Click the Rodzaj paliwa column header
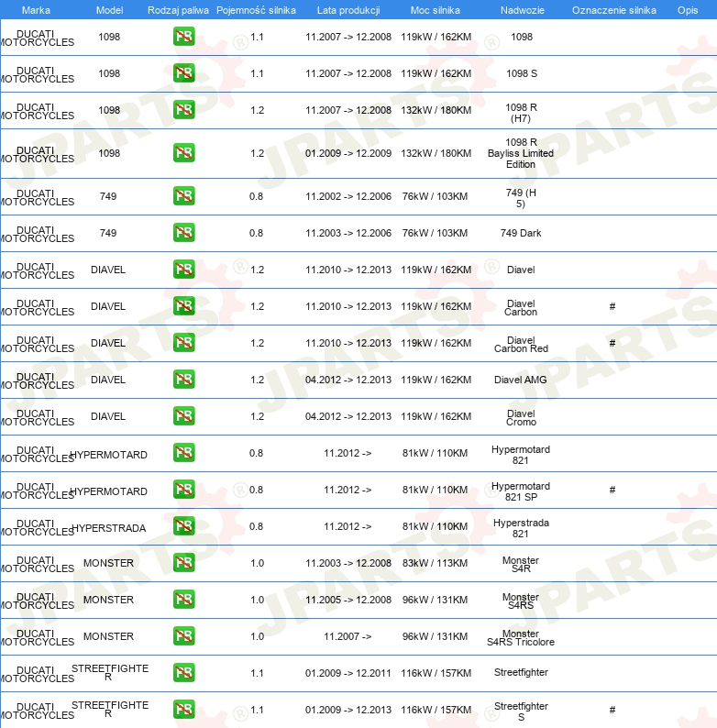Image resolution: width=717 pixels, height=728 pixels. pos(178,10)
